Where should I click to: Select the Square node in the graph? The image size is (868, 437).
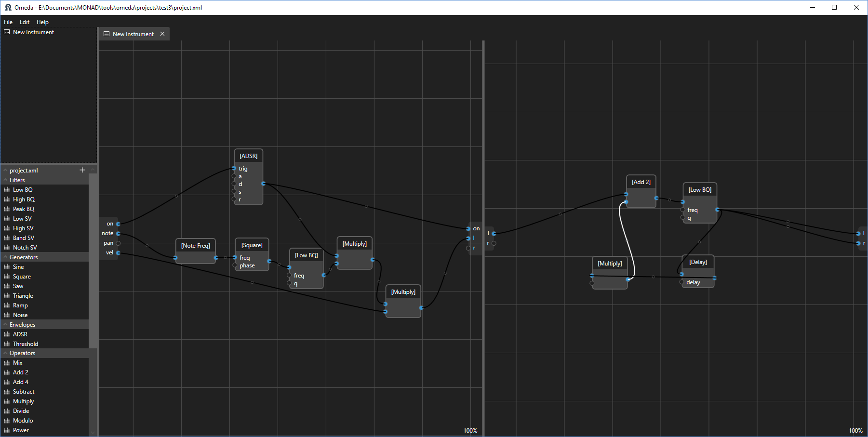[x=252, y=245]
